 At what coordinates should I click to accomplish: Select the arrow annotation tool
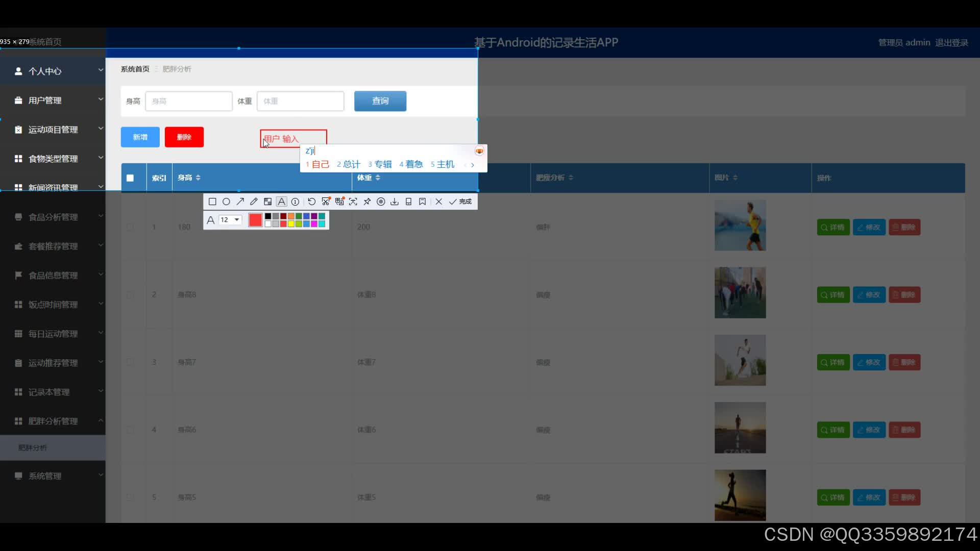[240, 202]
